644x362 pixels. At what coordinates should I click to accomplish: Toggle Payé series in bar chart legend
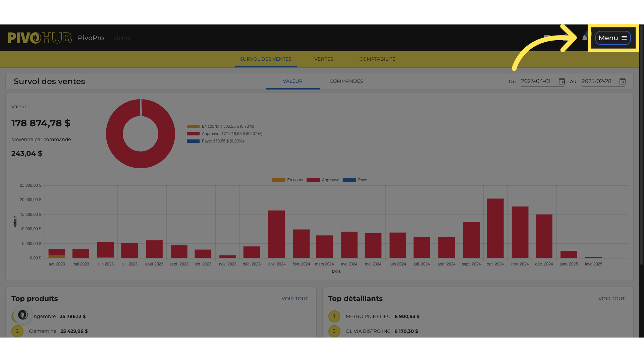tap(355, 180)
